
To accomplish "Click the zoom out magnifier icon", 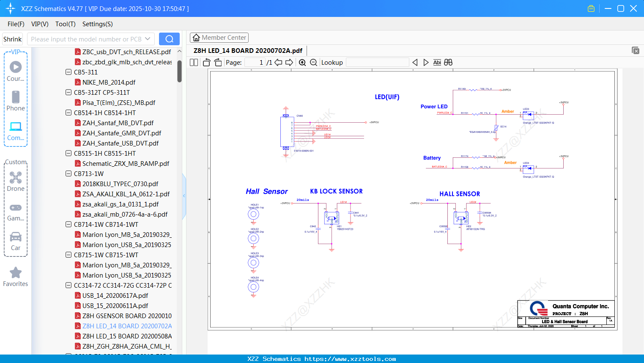I will (313, 63).
